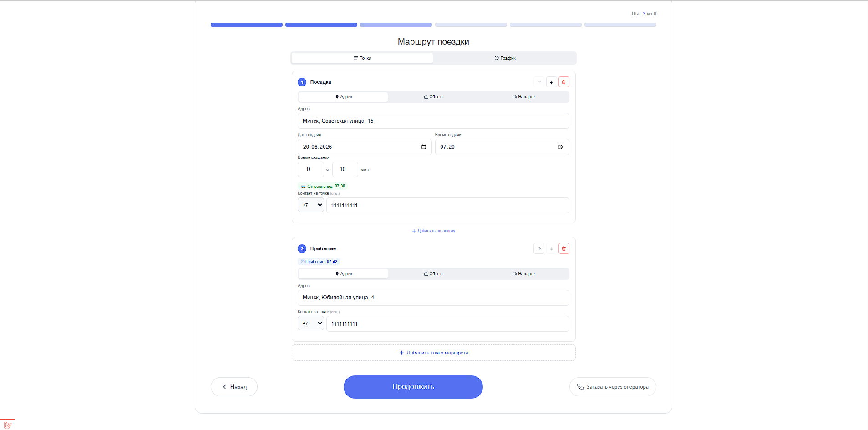868x430 pixels.
Task: Select Объект tab in Посадка section
Action: pos(433,97)
